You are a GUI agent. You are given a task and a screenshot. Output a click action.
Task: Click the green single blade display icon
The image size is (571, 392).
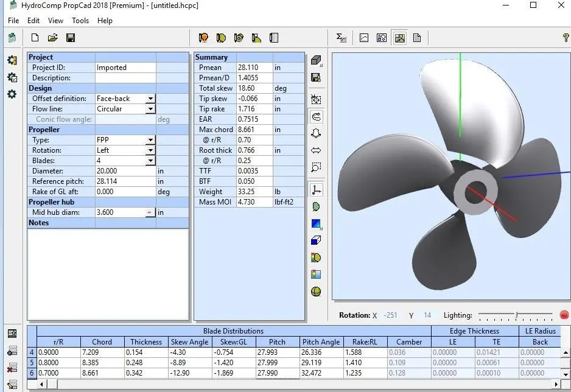[x=316, y=207]
